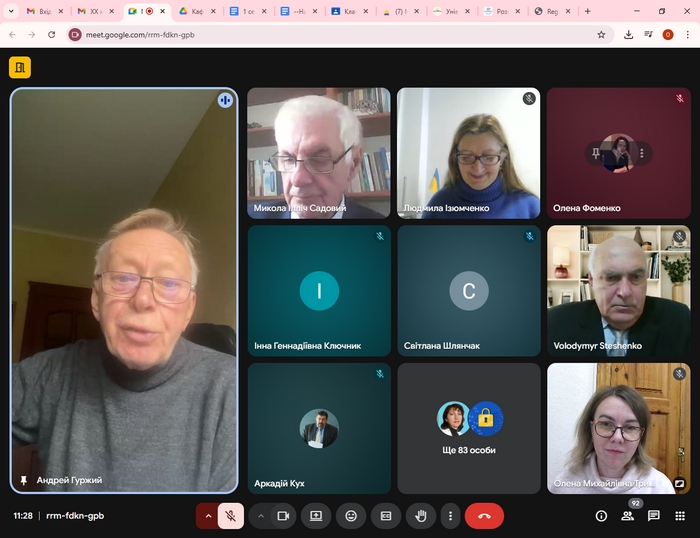Leave the call with red hang-up button

[484, 516]
